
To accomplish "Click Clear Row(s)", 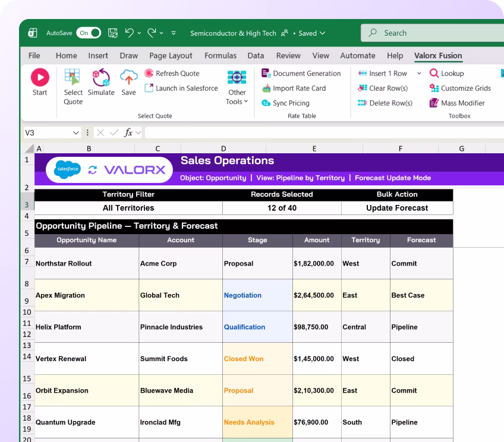I will pos(383,88).
